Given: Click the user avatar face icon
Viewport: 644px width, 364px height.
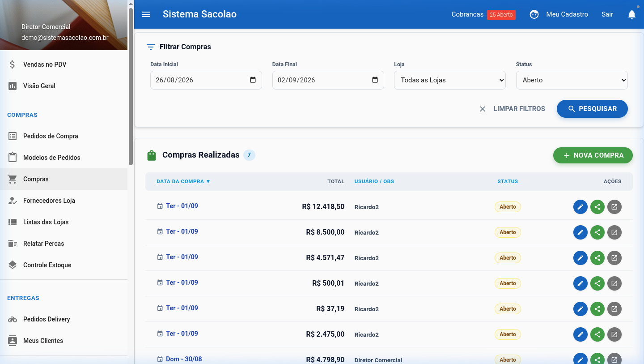Looking at the screenshot, I should [534, 14].
